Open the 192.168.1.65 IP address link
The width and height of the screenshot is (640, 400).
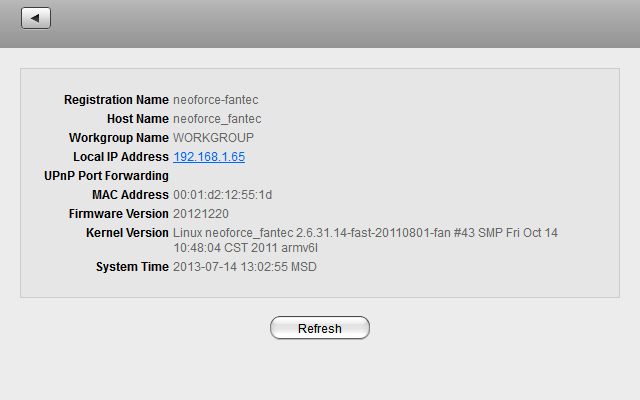(x=209, y=157)
